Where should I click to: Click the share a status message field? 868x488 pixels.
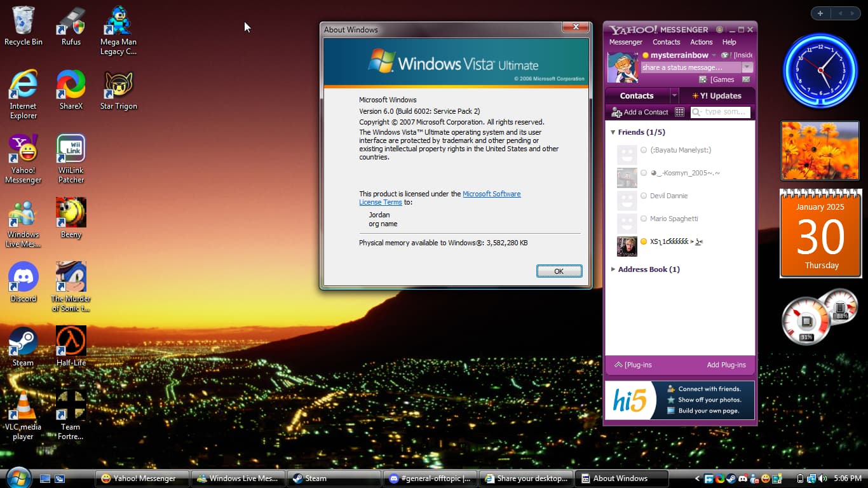[x=691, y=67]
